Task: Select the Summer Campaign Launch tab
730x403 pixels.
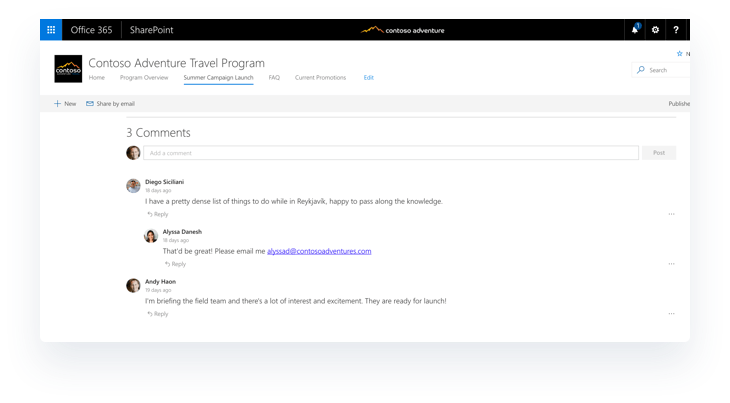Action: pos(218,78)
